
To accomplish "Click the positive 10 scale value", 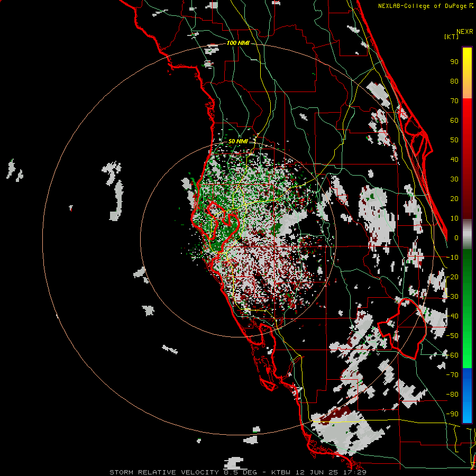I will click(454, 218).
